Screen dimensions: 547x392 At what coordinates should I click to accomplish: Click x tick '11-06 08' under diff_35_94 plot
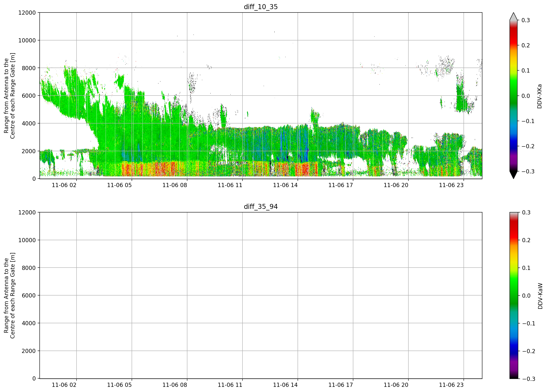175,385
